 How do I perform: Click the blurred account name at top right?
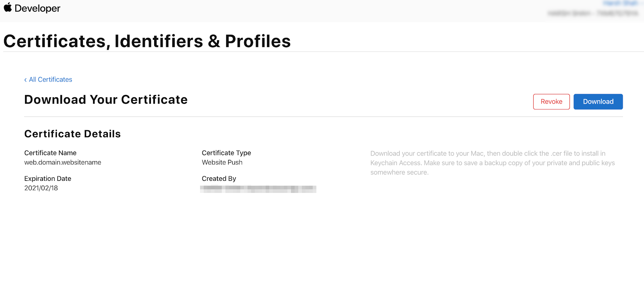[620, 3]
